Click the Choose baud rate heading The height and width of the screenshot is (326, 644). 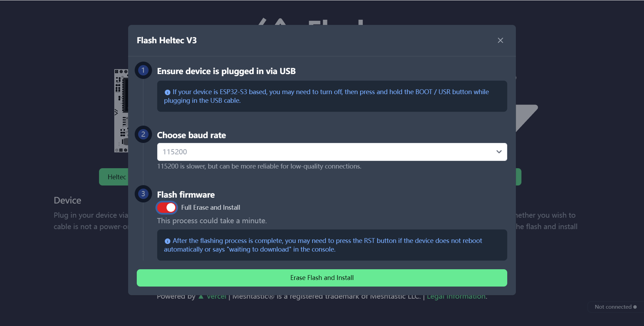[x=191, y=135]
